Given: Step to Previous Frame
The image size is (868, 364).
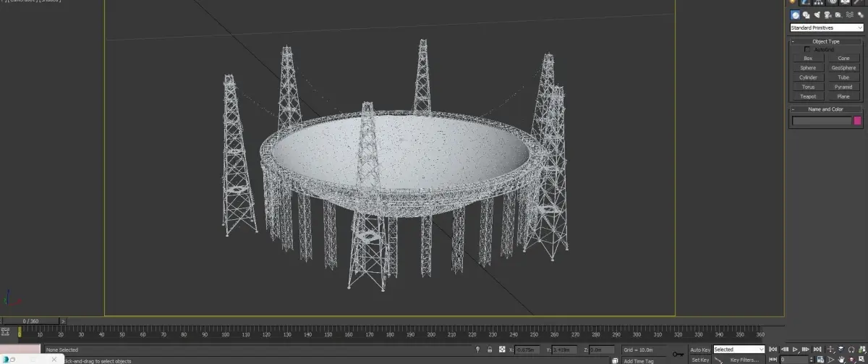Looking at the screenshot, I should [x=785, y=349].
